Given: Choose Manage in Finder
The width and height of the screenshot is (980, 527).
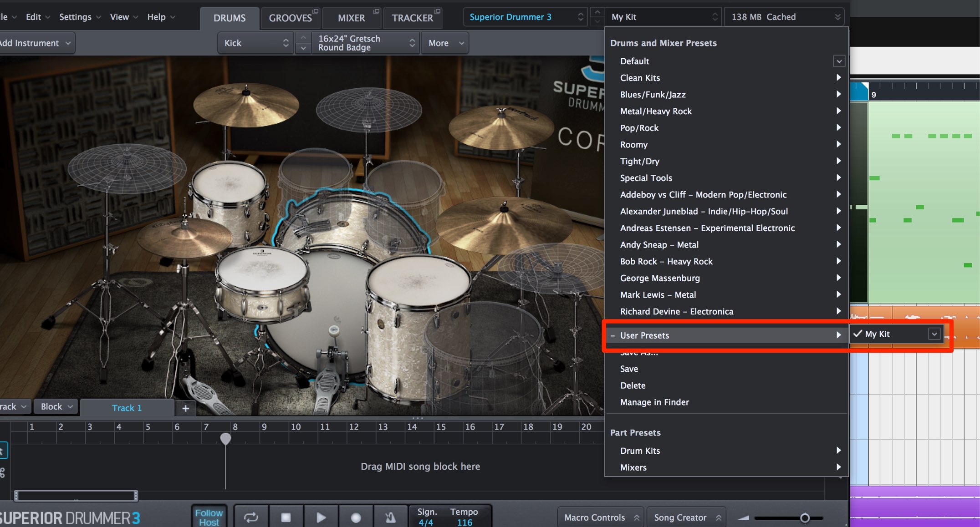Looking at the screenshot, I should coord(727,402).
